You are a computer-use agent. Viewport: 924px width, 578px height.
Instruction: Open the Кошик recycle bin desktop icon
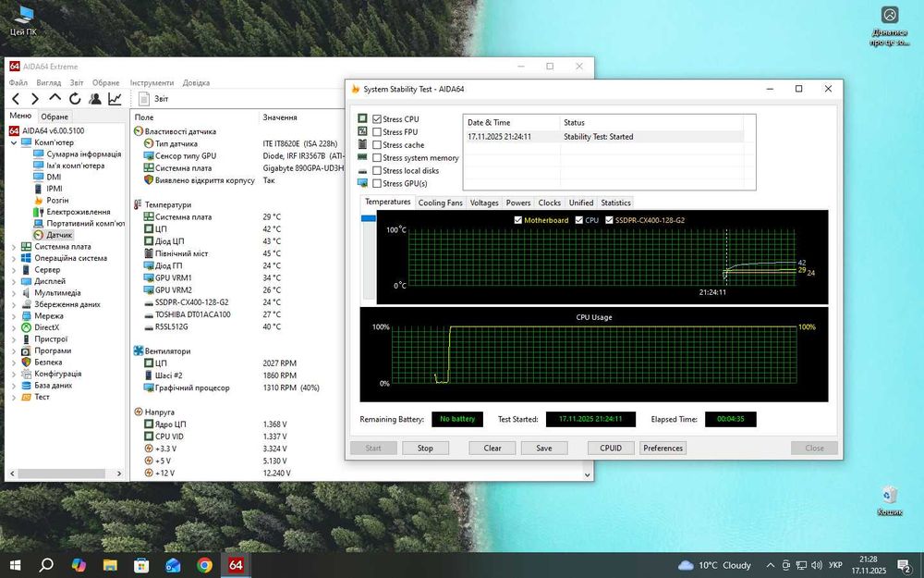point(890,500)
